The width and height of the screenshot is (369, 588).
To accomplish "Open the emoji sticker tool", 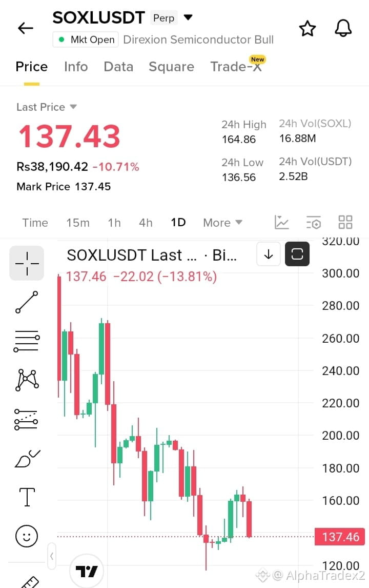I will tap(27, 536).
